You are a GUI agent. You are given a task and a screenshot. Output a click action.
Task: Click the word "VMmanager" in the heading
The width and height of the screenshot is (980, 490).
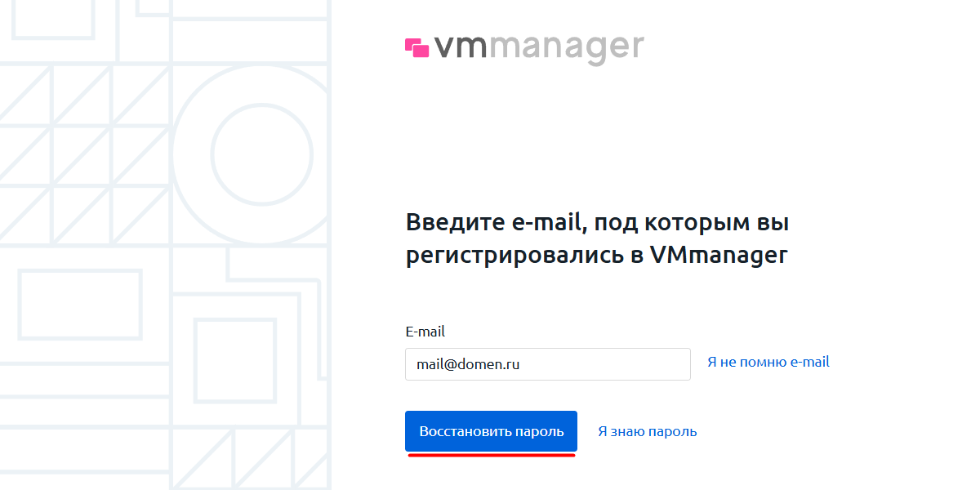click(719, 255)
